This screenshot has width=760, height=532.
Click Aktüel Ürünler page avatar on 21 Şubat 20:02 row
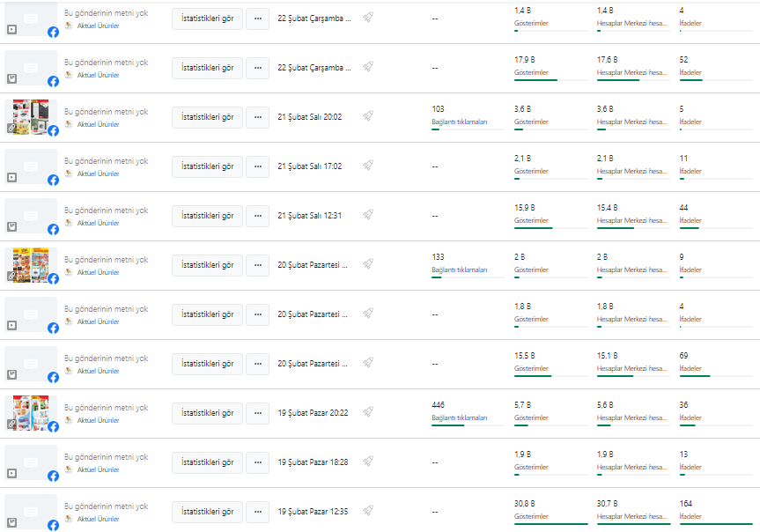[x=69, y=124]
